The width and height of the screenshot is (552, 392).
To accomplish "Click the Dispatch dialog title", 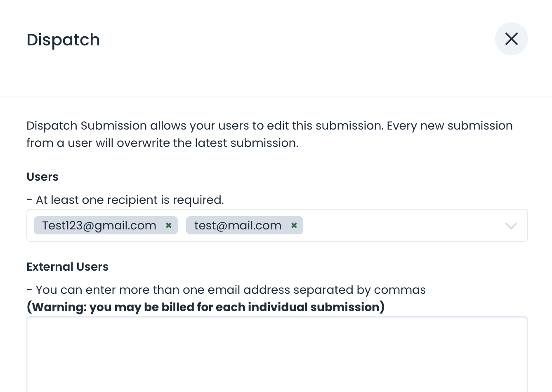I will (x=63, y=40).
